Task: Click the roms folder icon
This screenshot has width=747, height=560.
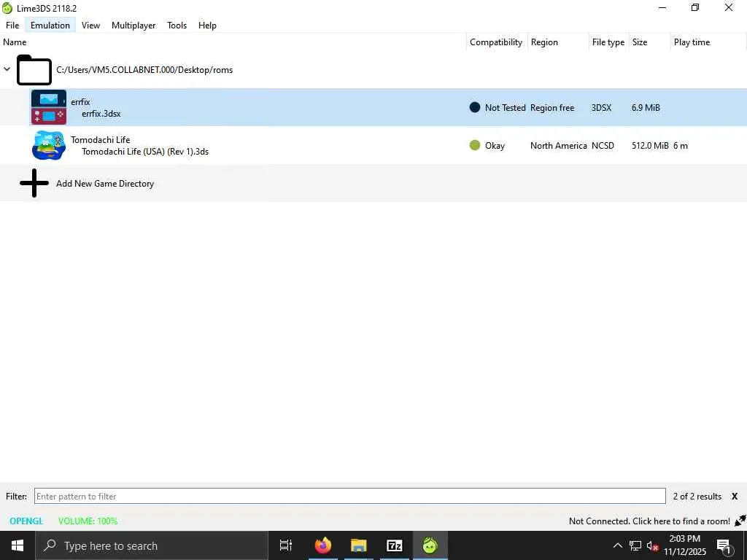Action: click(x=34, y=70)
